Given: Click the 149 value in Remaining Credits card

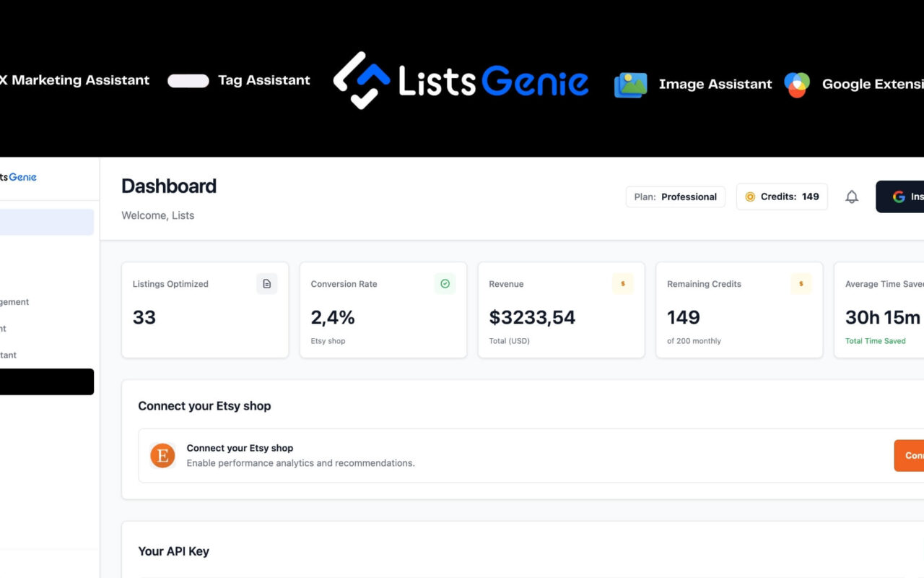Looking at the screenshot, I should click(x=684, y=317).
